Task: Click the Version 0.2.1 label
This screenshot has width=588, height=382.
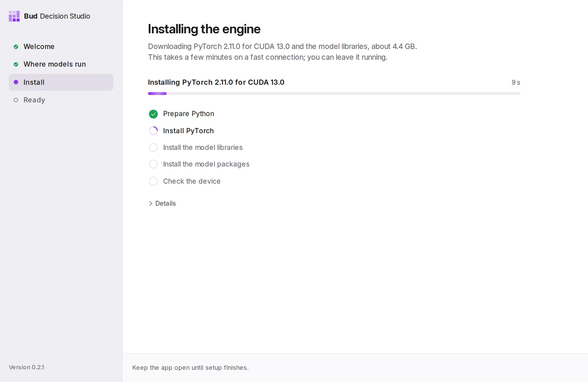Action: 26,367
